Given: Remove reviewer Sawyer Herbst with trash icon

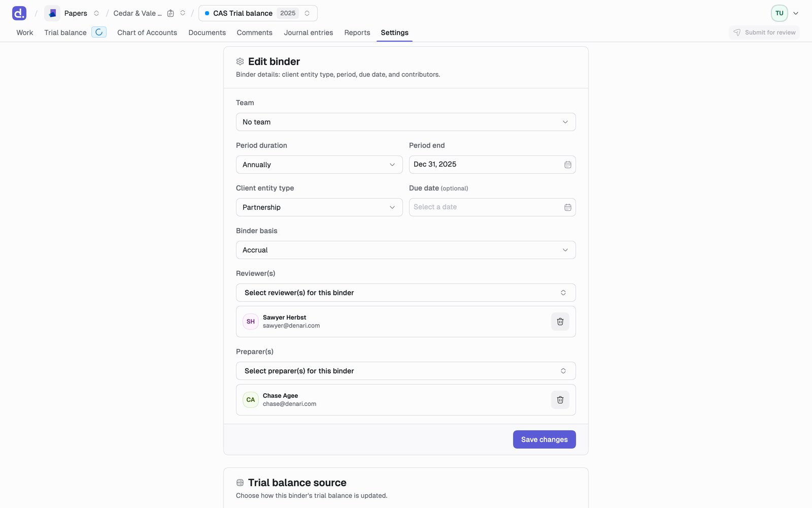Looking at the screenshot, I should click(x=560, y=322).
